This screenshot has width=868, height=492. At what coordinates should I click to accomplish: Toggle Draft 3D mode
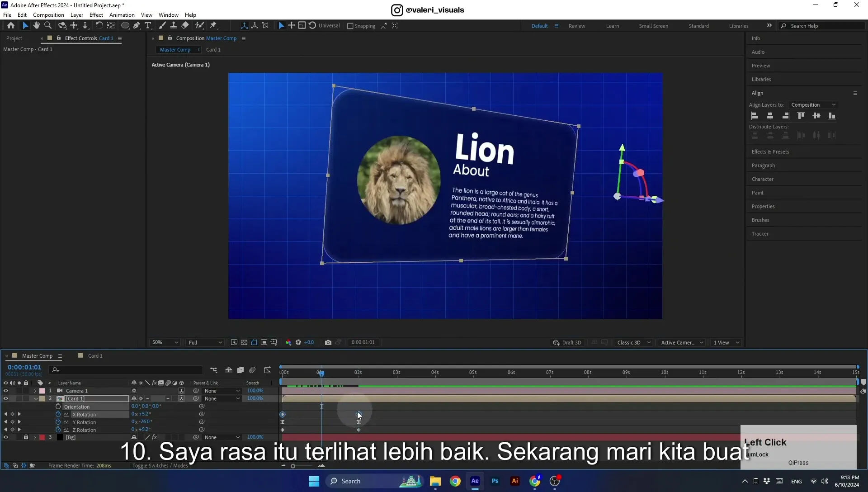(x=567, y=342)
